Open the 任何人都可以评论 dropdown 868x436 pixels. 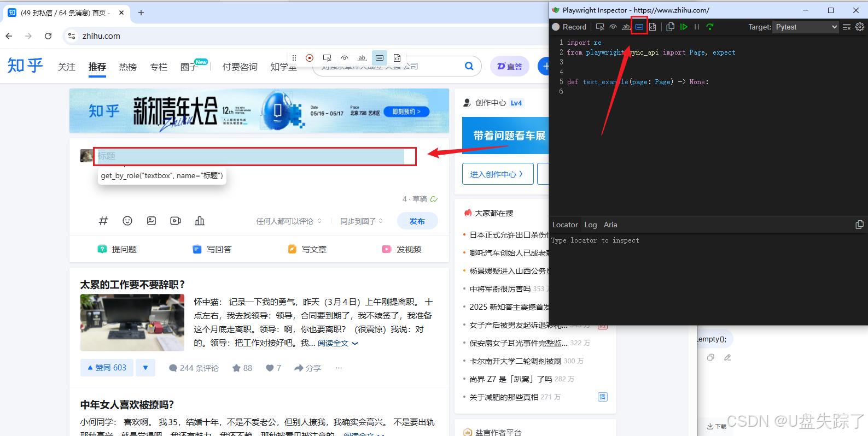tap(289, 221)
